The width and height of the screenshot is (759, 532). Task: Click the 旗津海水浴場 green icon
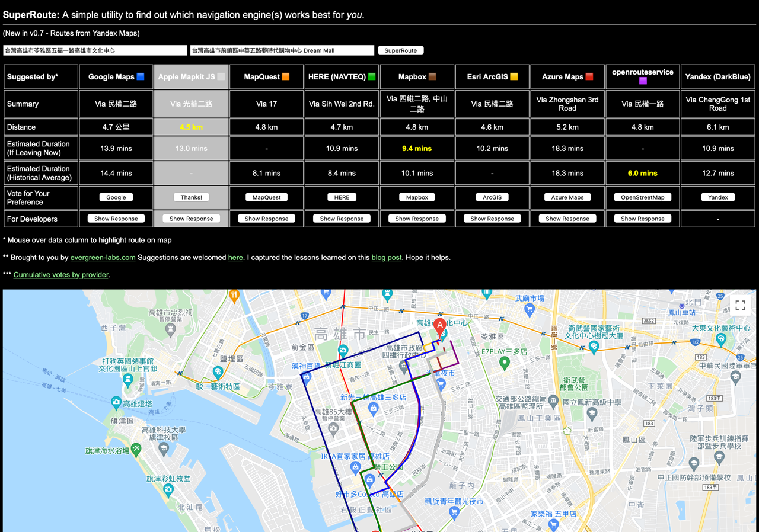136,449
